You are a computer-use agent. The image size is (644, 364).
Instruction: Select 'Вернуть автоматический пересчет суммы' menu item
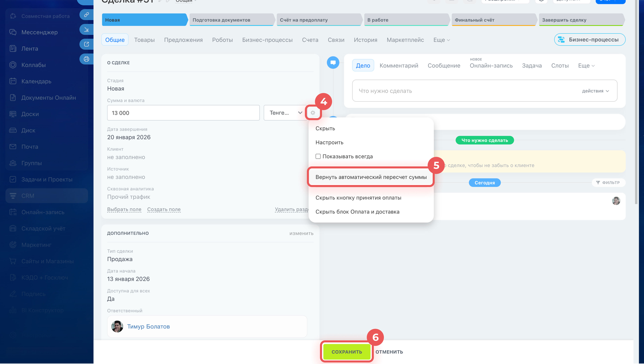click(x=371, y=177)
